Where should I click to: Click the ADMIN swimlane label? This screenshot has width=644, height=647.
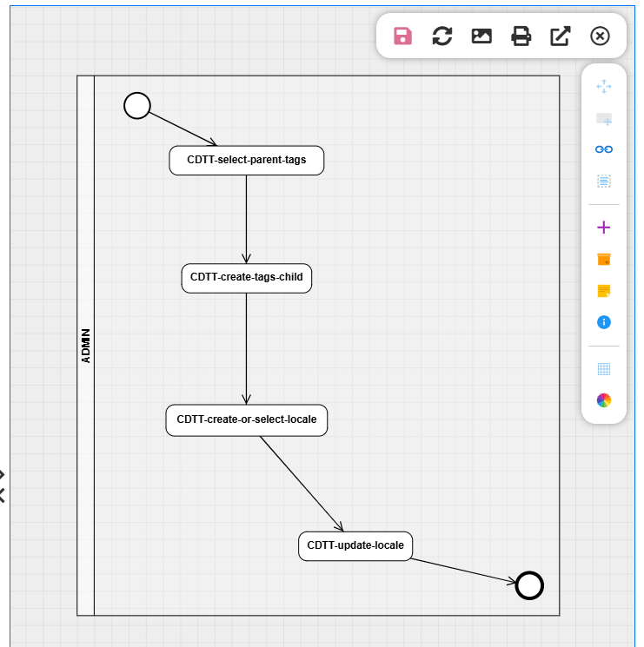tap(85, 345)
